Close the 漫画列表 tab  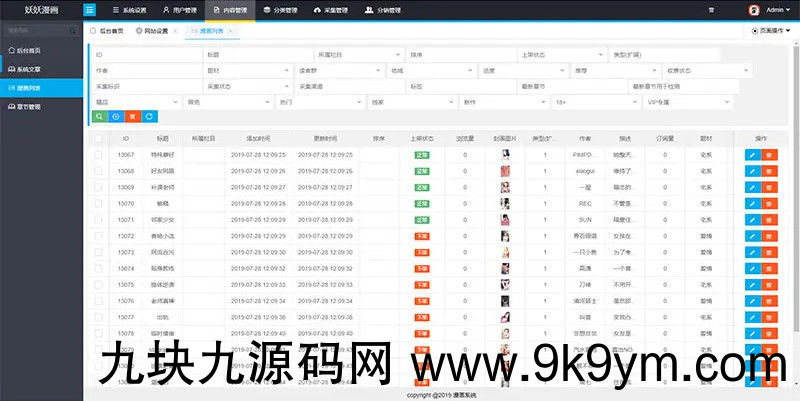pyautogui.click(x=230, y=32)
